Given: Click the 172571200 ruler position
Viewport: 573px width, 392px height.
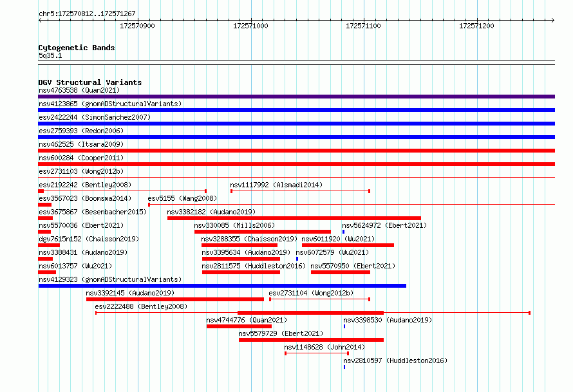Looking at the screenshot, I should click(x=476, y=26).
